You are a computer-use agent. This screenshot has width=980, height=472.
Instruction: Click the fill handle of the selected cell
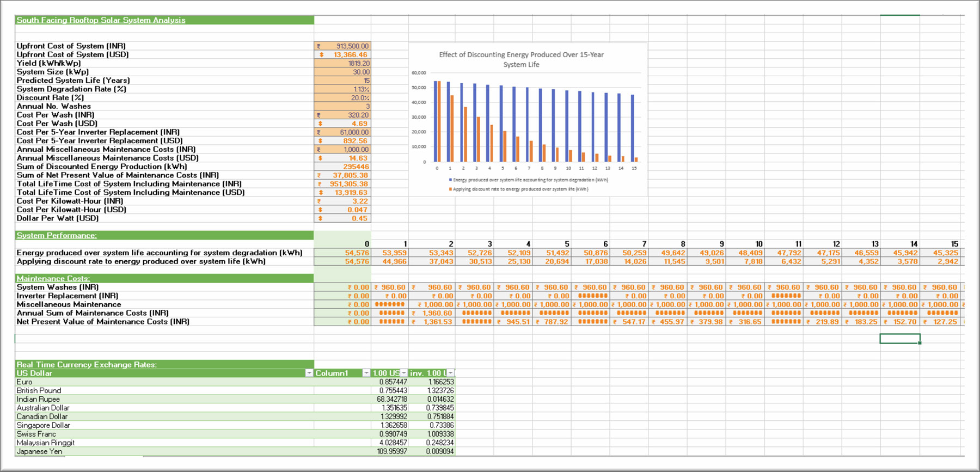pos(920,343)
